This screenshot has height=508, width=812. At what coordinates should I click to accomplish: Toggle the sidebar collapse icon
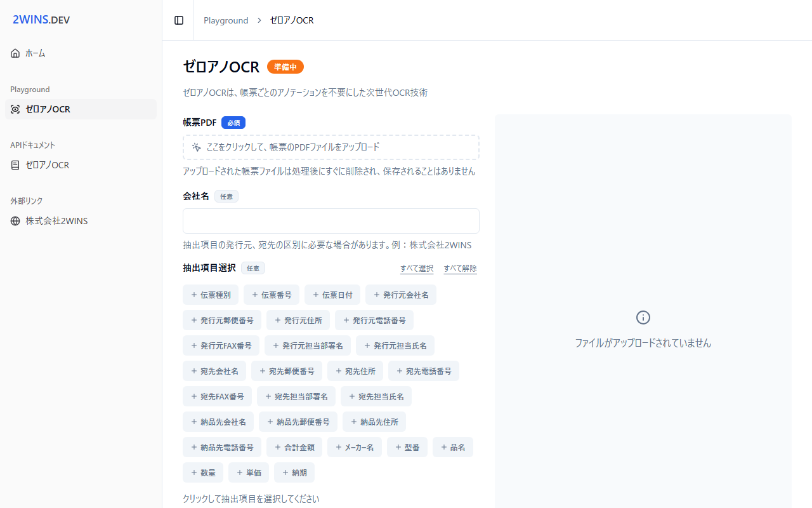click(x=179, y=20)
